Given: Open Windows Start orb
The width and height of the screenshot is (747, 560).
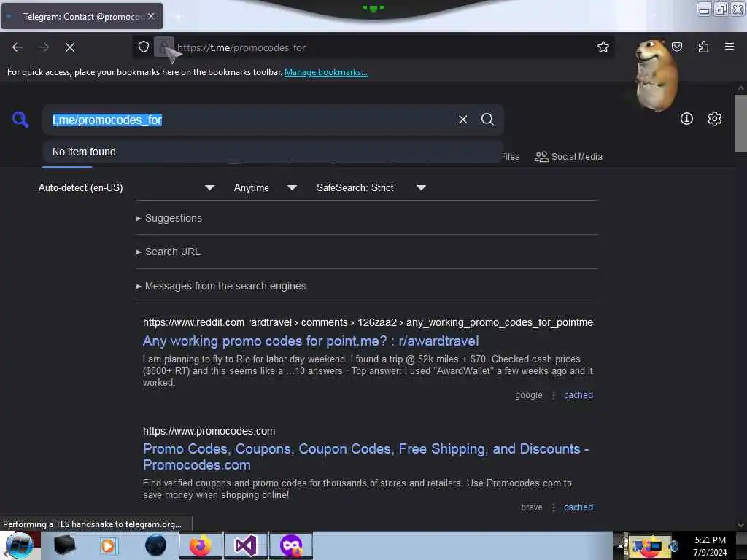Looking at the screenshot, I should click(19, 545).
